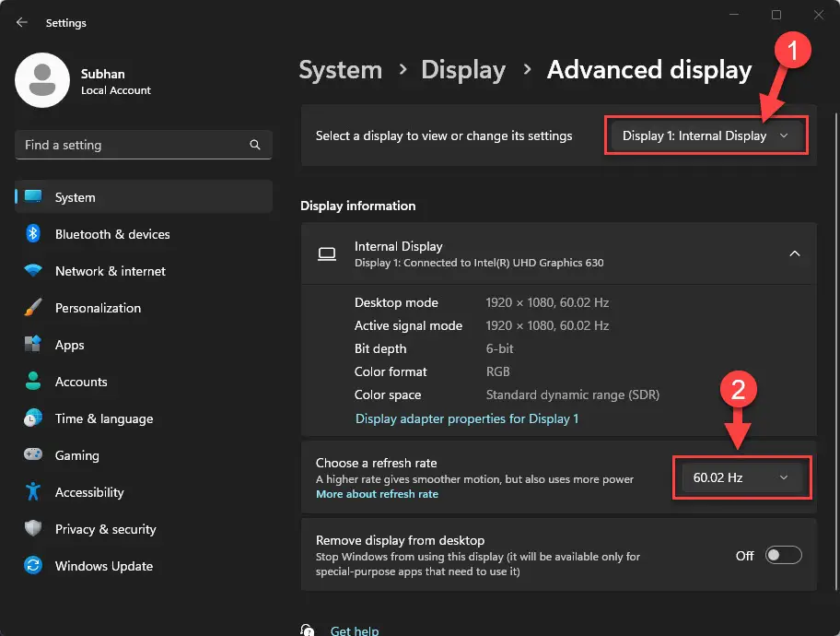The image size is (840, 636).
Task: Click the Bluetooth icon in sidebar
Action: tap(33, 234)
